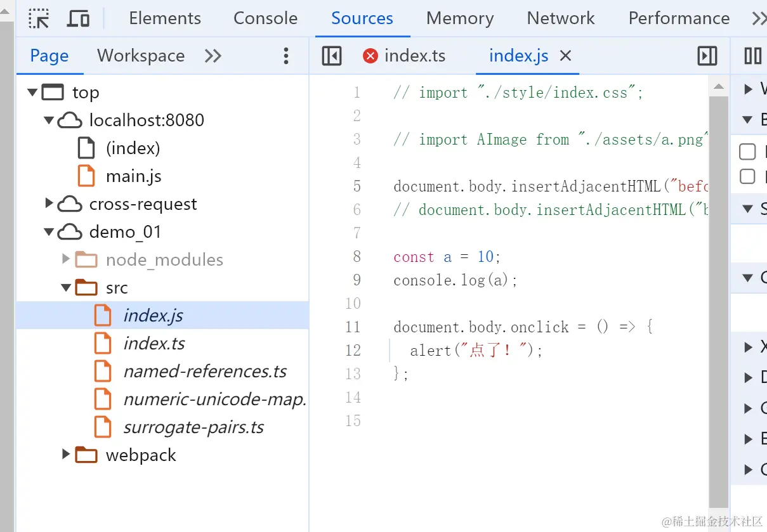
Task: Click the main.js file icon
Action: click(86, 176)
